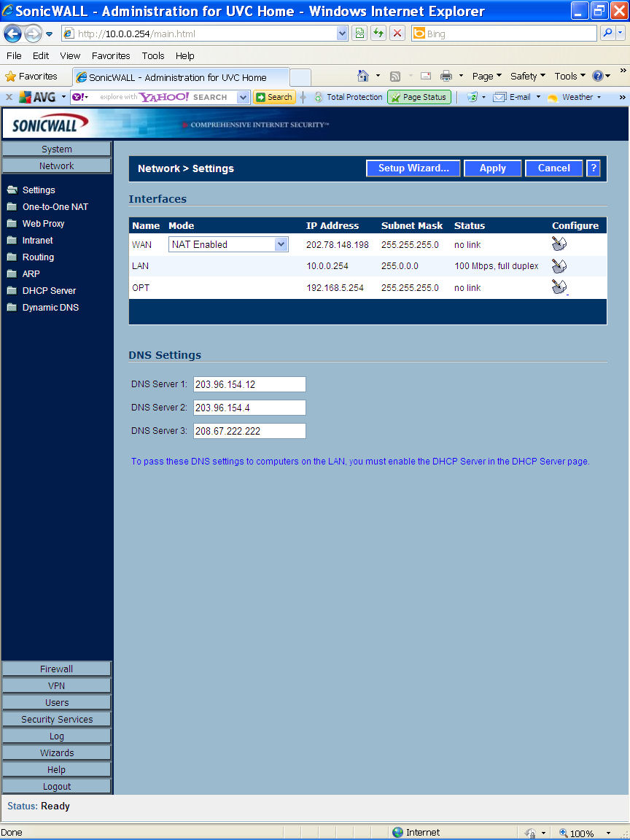Open SonicWALL help question mark button
This screenshot has height=840, width=630.
[x=593, y=168]
